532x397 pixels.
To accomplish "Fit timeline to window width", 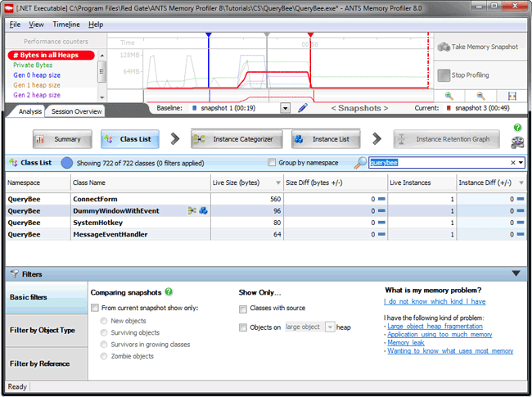I will (x=512, y=96).
